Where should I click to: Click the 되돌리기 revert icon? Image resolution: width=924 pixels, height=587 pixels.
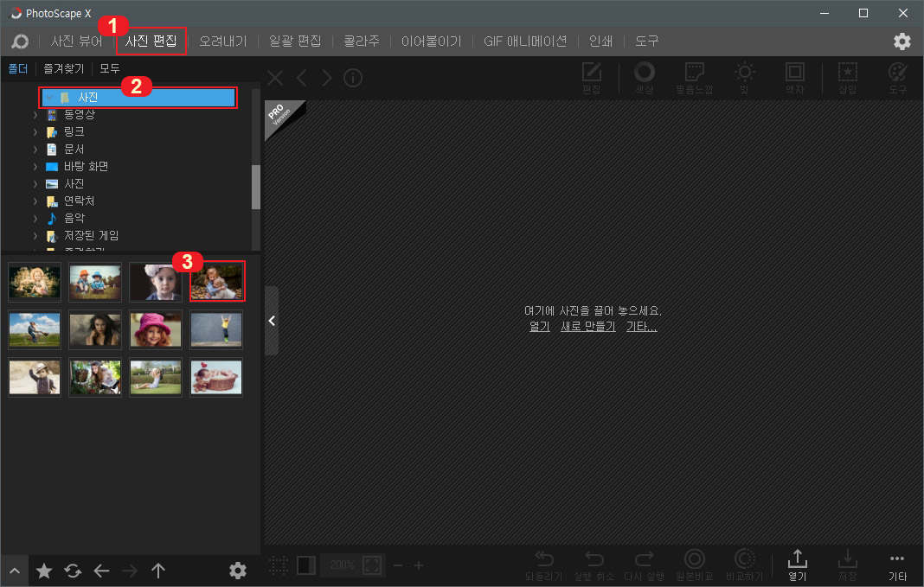point(544,565)
